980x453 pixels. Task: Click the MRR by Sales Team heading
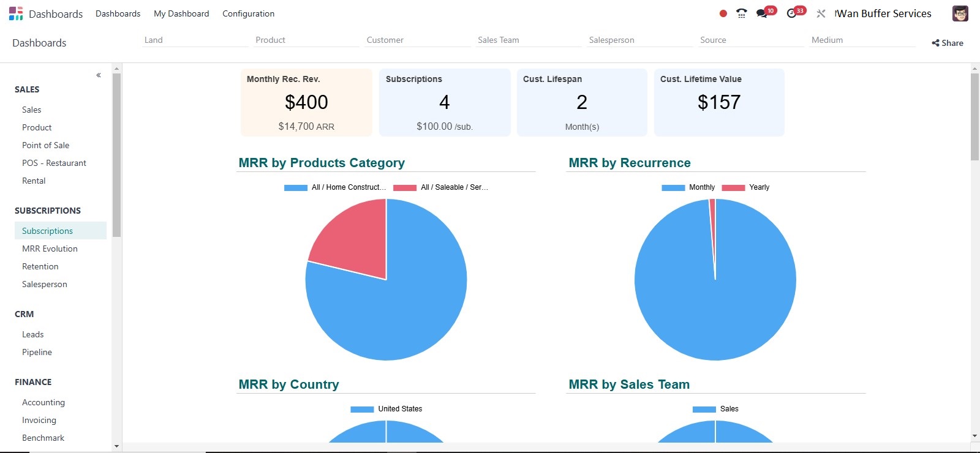[629, 384]
